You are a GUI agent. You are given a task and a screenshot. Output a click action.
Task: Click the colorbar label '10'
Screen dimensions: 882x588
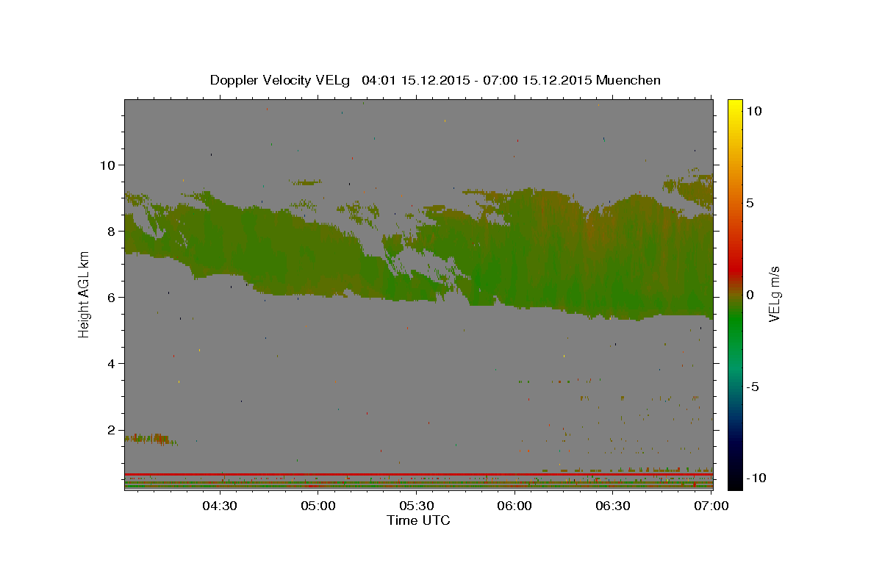(x=753, y=111)
